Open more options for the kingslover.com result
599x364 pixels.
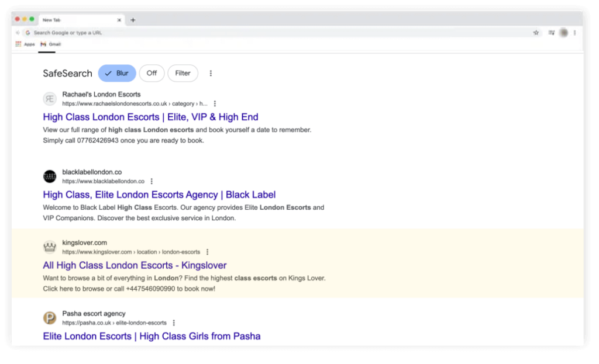(208, 252)
